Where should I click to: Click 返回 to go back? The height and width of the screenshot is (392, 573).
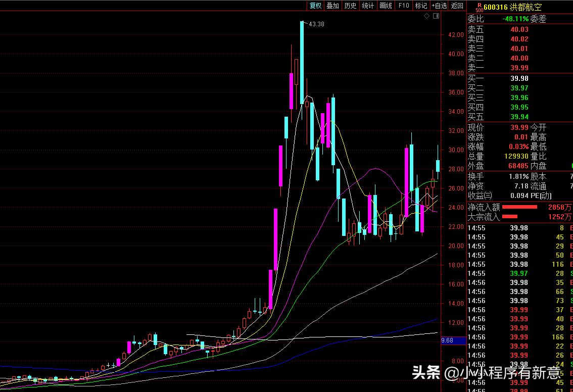[x=457, y=6]
